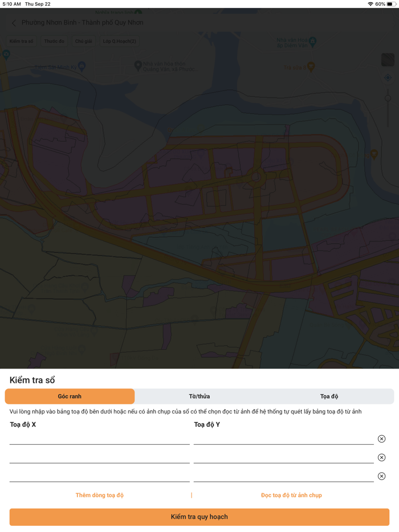Tap the Kiểm tra sổ chip
Image resolution: width=399 pixels, height=532 pixels.
click(22, 41)
